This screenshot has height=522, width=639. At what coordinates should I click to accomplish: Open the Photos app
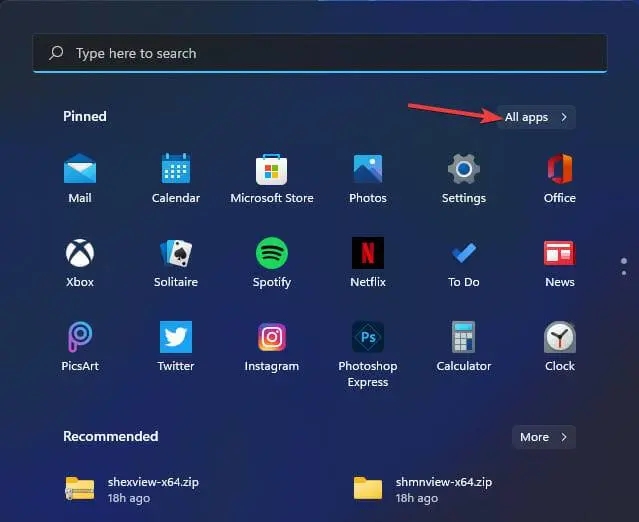coord(368,178)
